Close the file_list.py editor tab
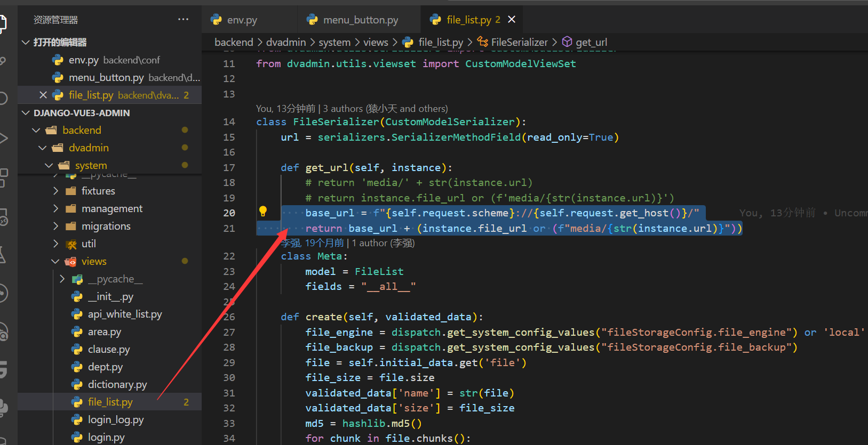The height and width of the screenshot is (445, 868). pos(512,20)
